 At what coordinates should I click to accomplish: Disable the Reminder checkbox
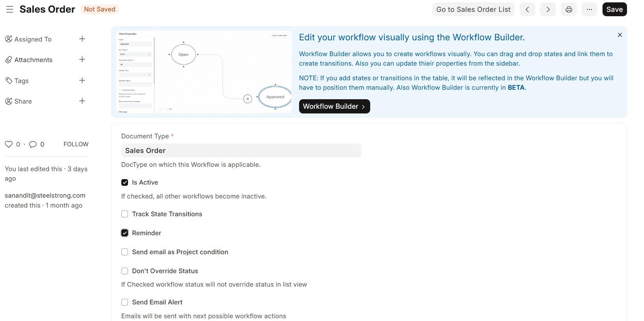[x=125, y=233]
